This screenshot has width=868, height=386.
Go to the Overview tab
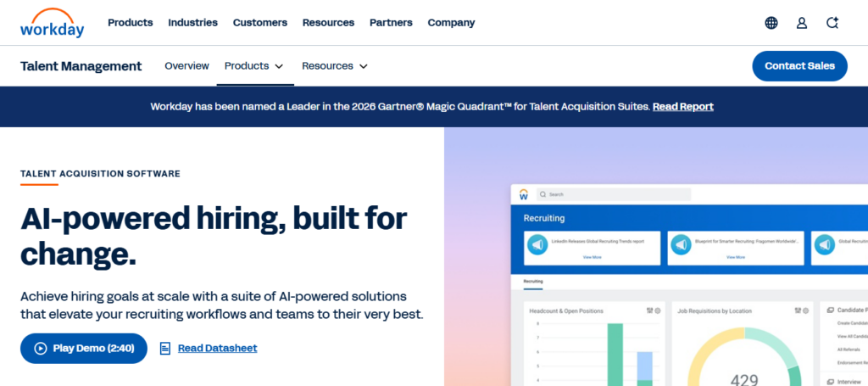(187, 66)
